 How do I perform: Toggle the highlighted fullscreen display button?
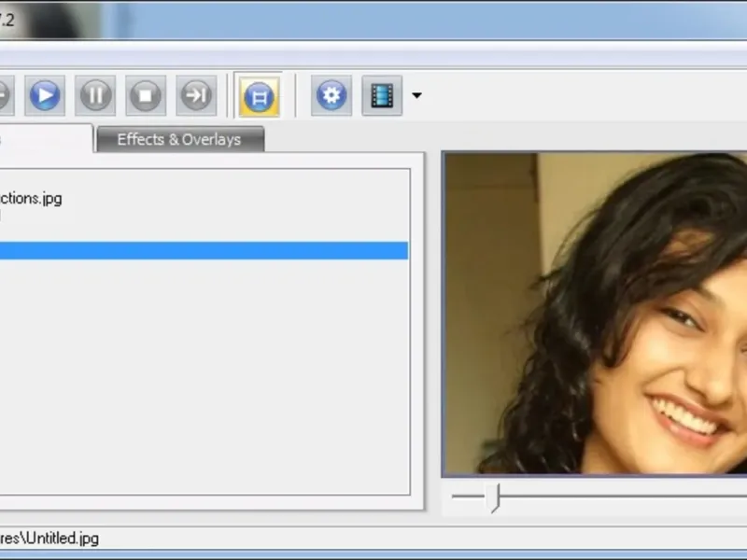click(x=260, y=97)
